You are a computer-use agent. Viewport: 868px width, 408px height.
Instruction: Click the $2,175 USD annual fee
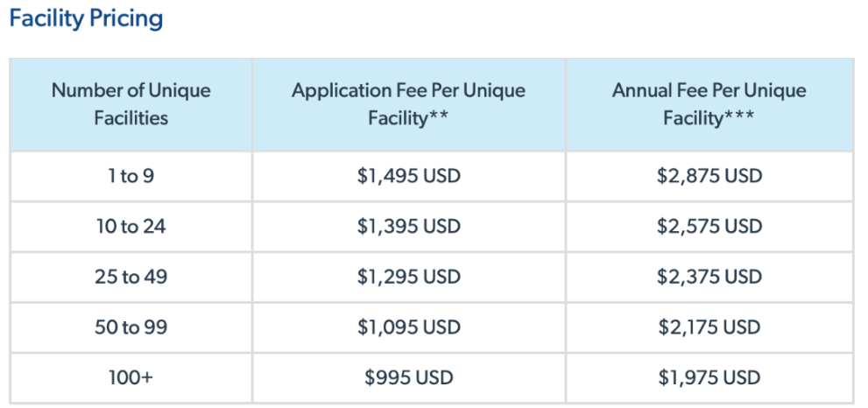click(709, 327)
